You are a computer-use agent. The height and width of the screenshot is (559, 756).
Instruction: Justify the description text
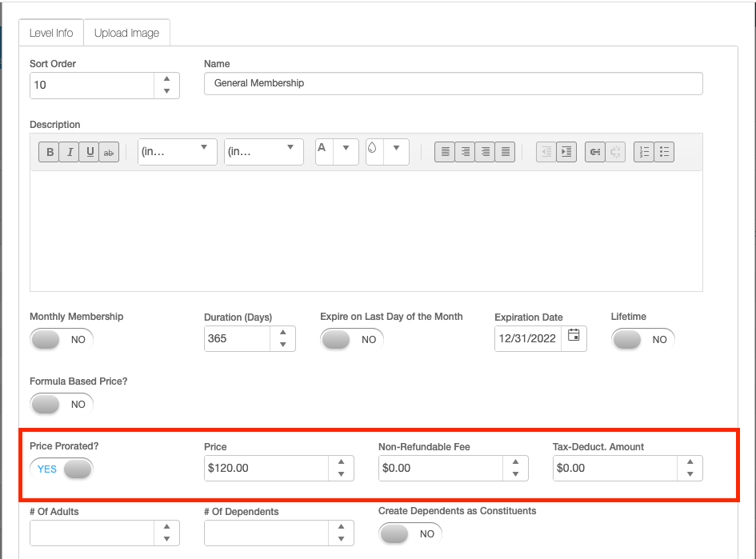tap(504, 152)
